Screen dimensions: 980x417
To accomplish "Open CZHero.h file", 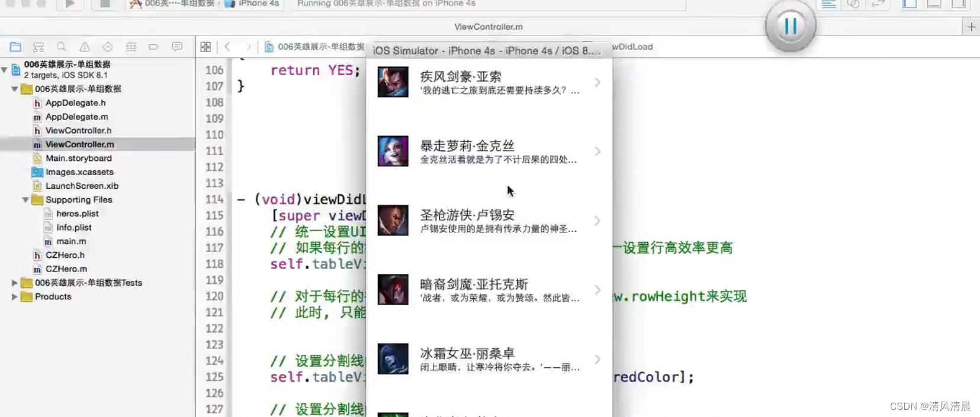I will 65,255.
